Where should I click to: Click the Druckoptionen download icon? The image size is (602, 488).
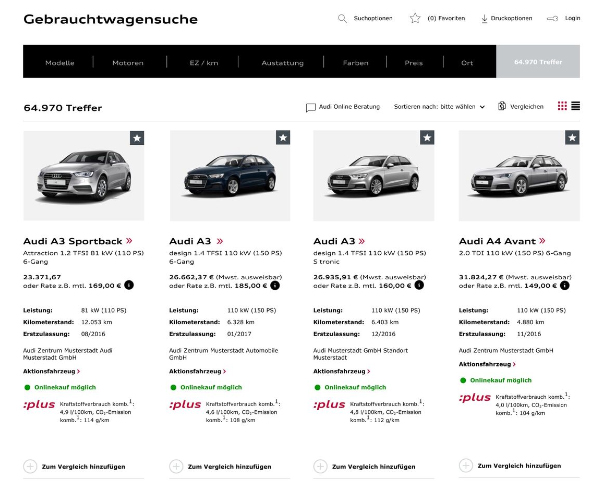[x=485, y=18]
